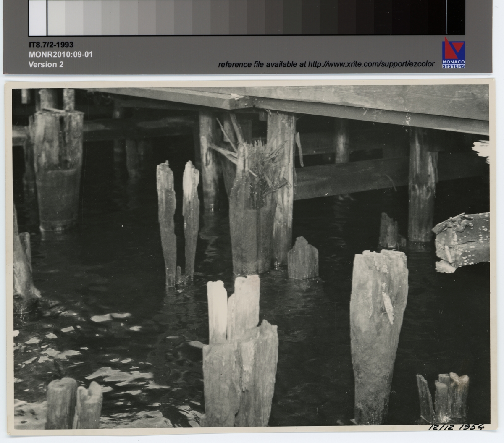Click the Version 2 label

coord(46,64)
